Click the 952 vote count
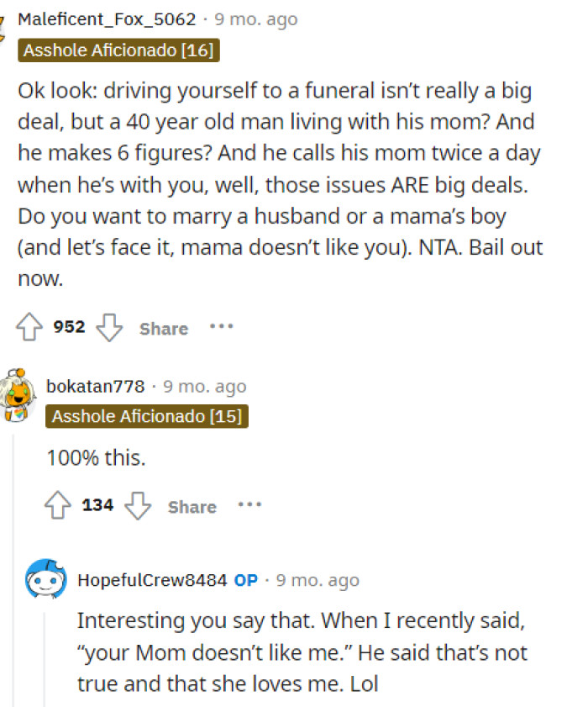 tap(68, 327)
